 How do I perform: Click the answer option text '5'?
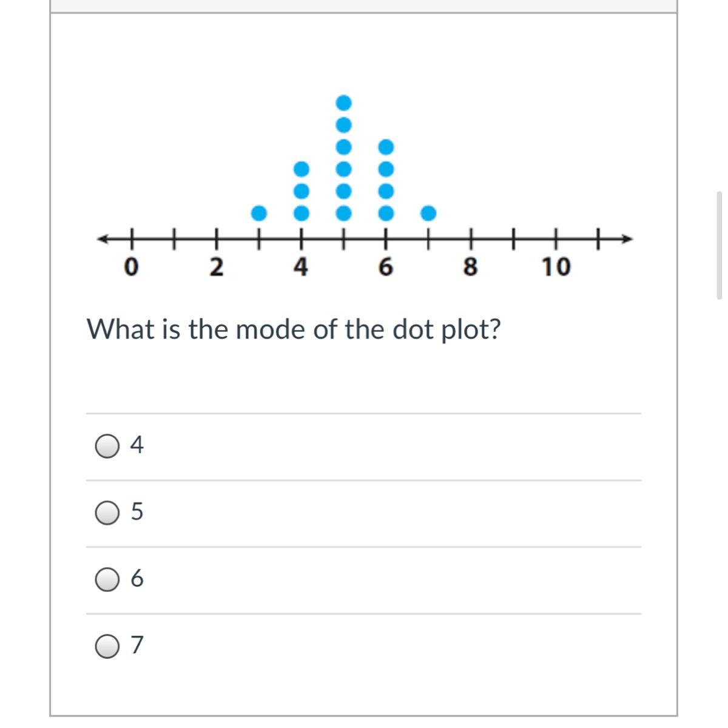138,513
